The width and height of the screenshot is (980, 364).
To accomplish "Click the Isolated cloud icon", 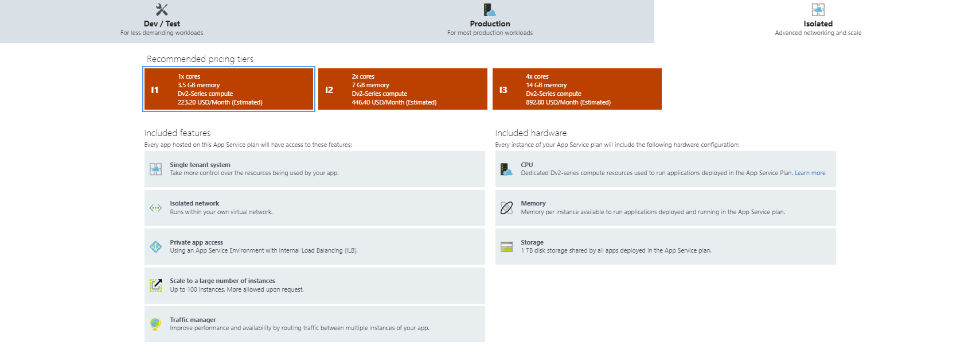I will (818, 10).
